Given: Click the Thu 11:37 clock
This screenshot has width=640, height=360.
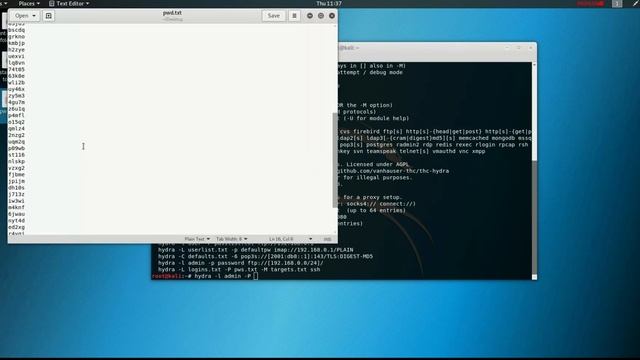Looking at the screenshot, I should point(329,3).
